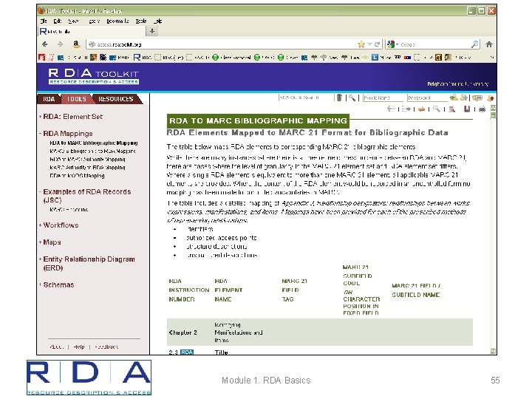This screenshot has height=399, width=532.
Task: Open the File menu
Action: (x=44, y=21)
